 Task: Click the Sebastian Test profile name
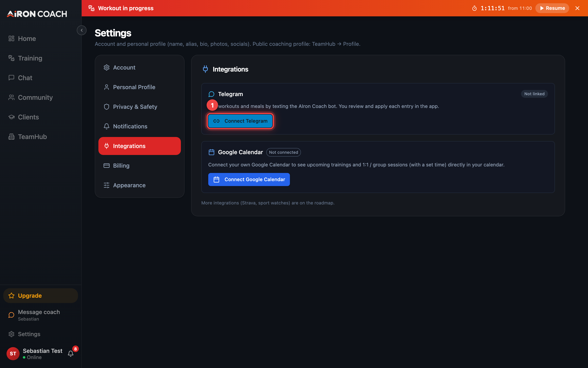pyautogui.click(x=42, y=351)
